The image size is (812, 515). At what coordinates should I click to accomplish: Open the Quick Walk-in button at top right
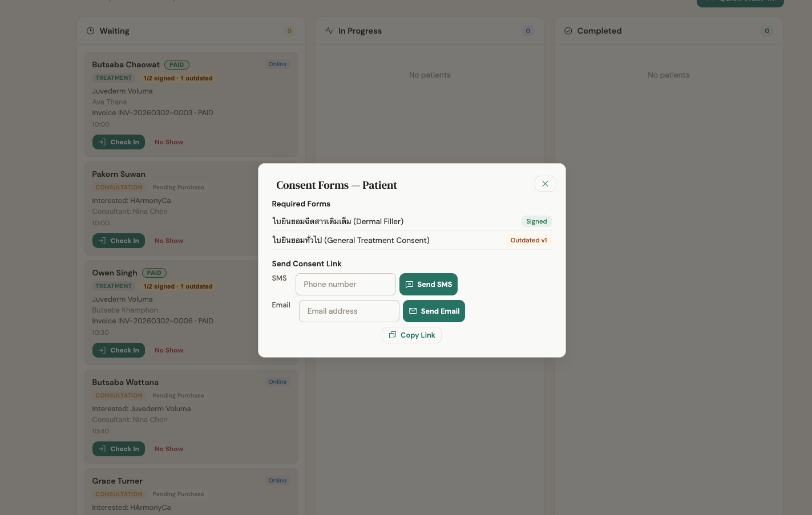[x=740, y=1]
